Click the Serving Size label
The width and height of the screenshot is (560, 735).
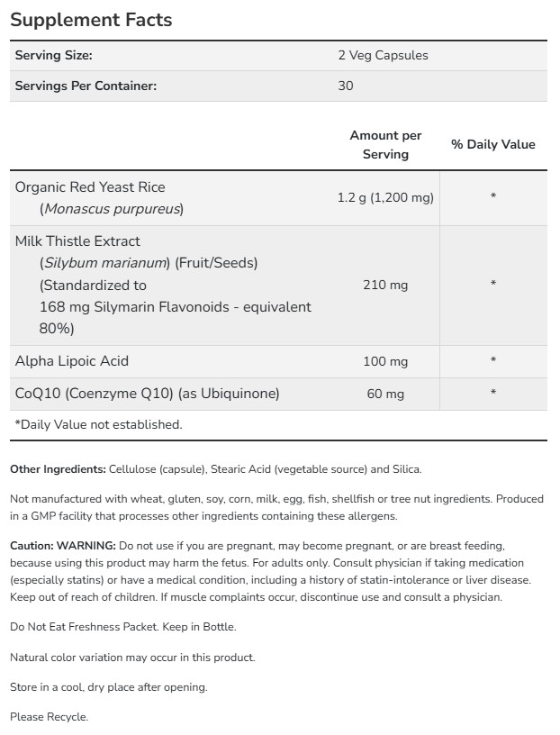(54, 55)
